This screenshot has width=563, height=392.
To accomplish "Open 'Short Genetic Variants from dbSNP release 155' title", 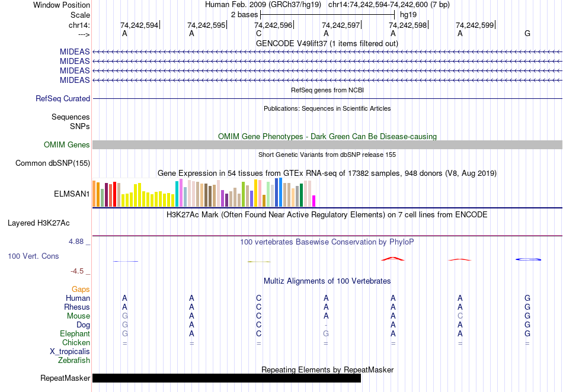I will point(327,155).
